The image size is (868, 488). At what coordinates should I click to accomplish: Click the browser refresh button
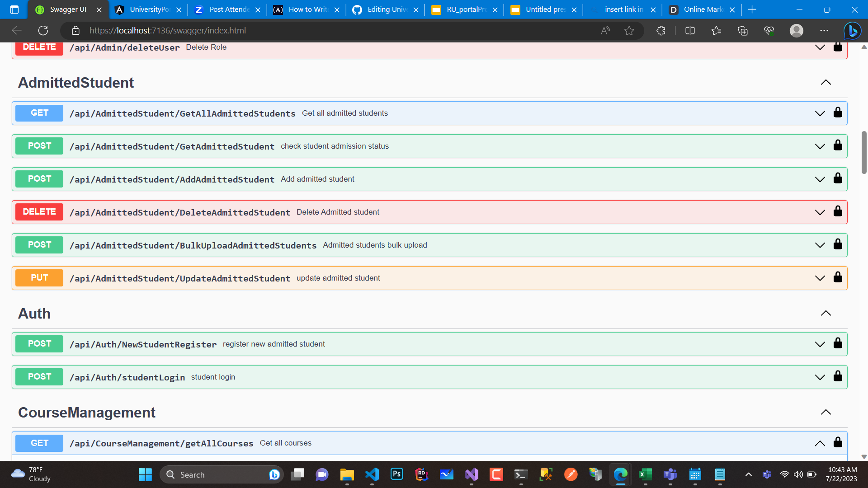tap(43, 30)
